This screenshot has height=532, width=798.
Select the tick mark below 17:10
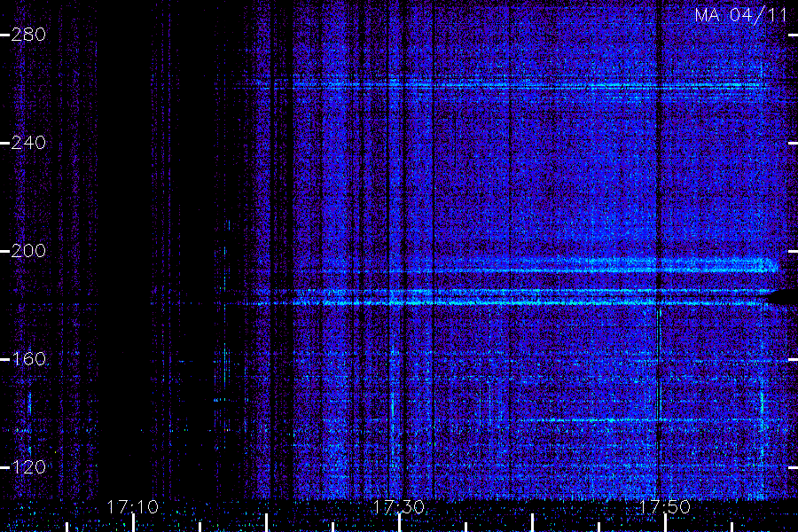tap(133, 523)
